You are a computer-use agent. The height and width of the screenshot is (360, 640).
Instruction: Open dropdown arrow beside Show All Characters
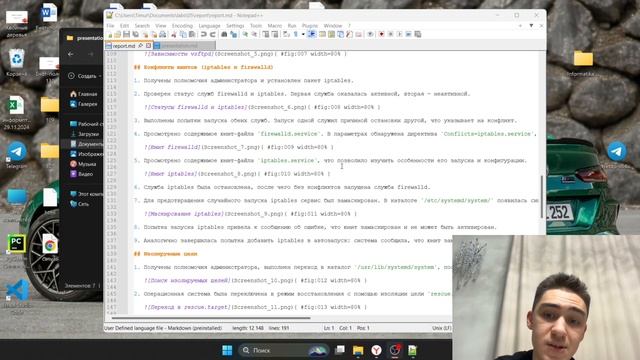coord(303,34)
